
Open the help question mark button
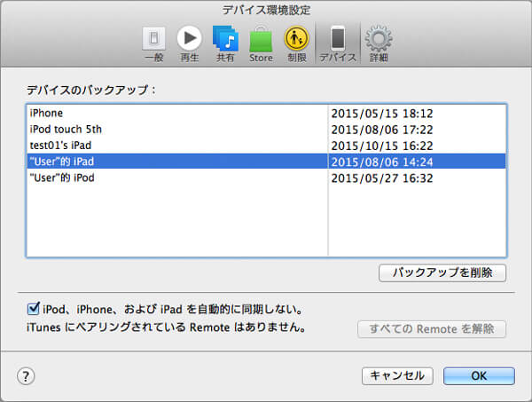point(26,376)
